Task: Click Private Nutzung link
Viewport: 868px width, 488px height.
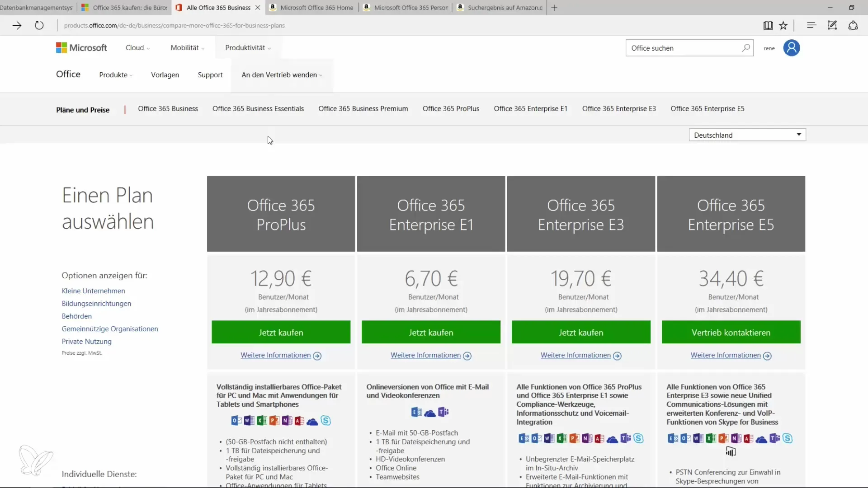Action: pyautogui.click(x=86, y=342)
